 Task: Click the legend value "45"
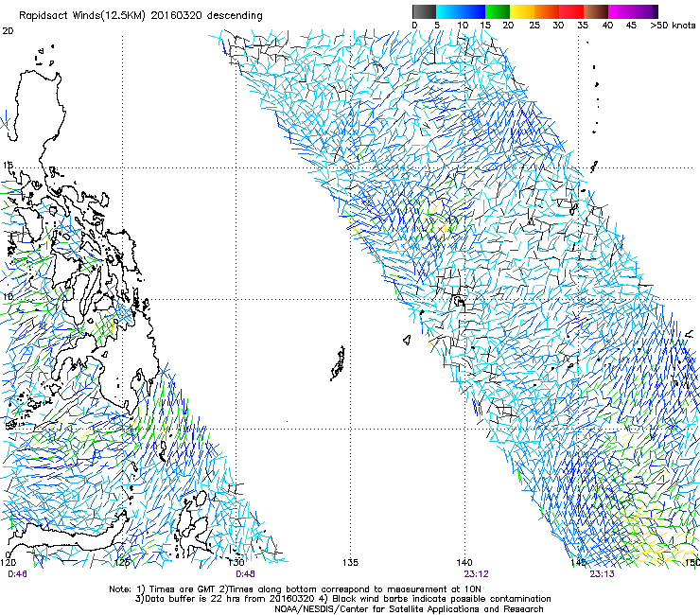tap(631, 26)
